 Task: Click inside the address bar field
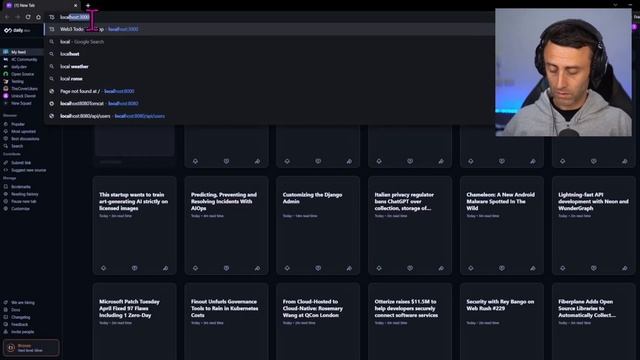click(x=269, y=17)
